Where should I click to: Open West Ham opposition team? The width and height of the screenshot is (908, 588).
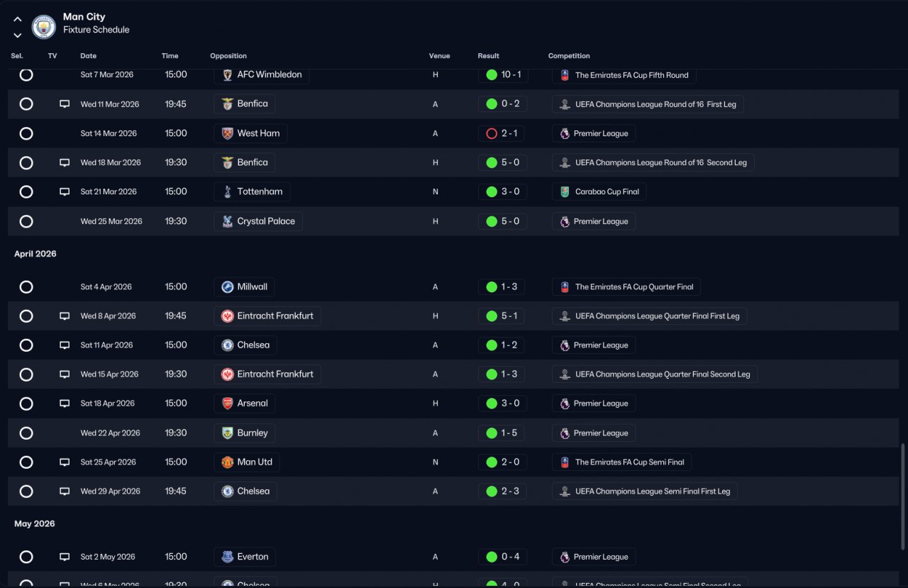[250, 133]
